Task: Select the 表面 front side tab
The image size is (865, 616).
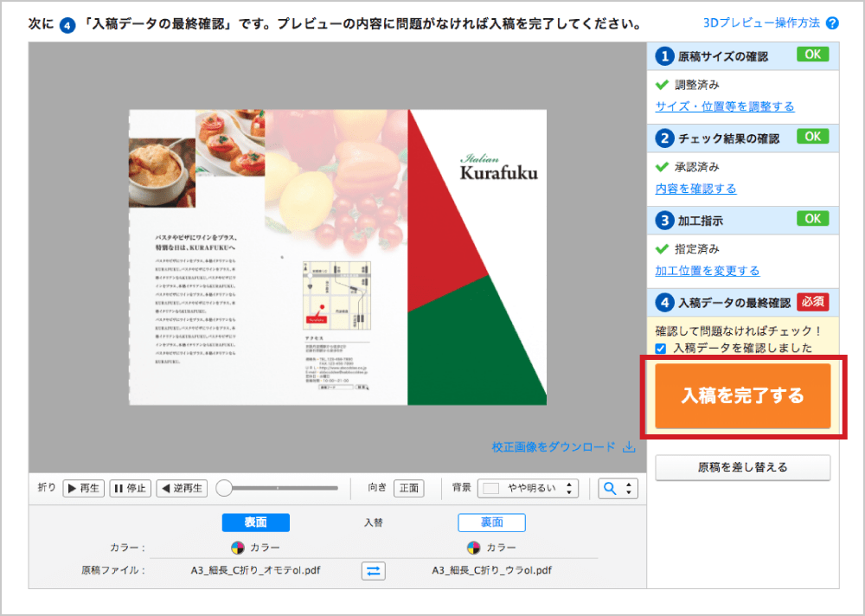Action: [x=255, y=523]
